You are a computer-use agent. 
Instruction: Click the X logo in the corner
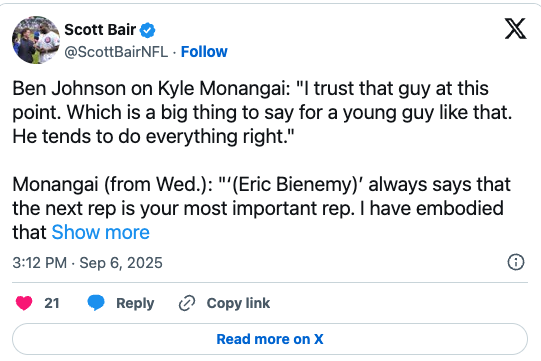click(x=515, y=29)
